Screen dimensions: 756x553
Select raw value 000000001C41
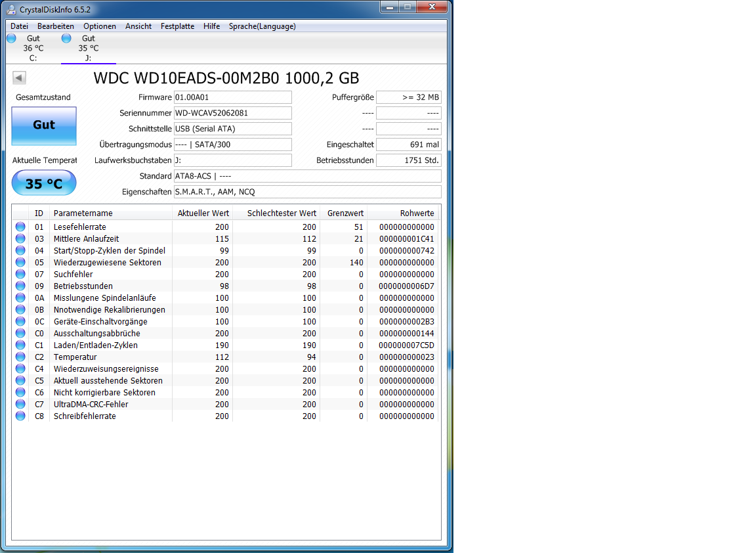click(x=406, y=239)
